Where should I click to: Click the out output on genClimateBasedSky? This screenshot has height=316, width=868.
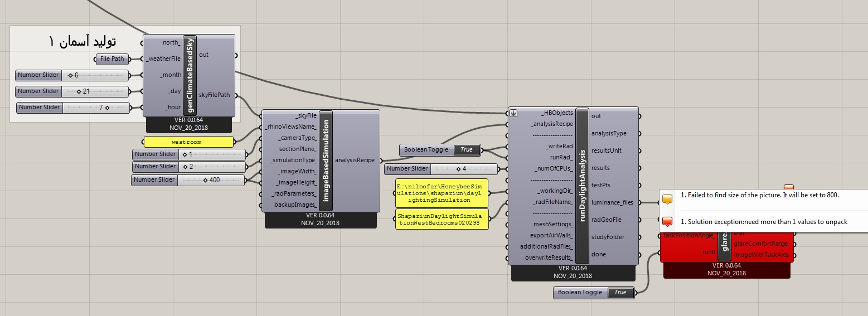[x=203, y=55]
